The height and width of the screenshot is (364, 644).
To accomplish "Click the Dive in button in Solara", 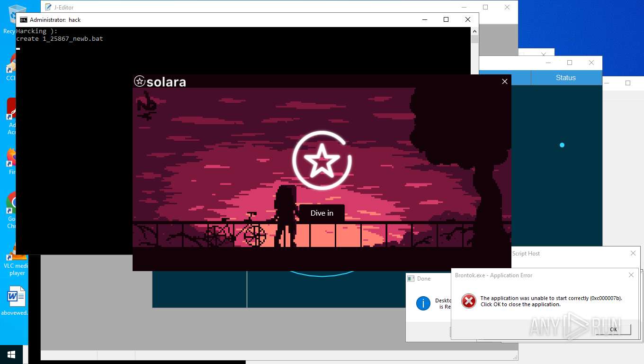I will point(322,213).
